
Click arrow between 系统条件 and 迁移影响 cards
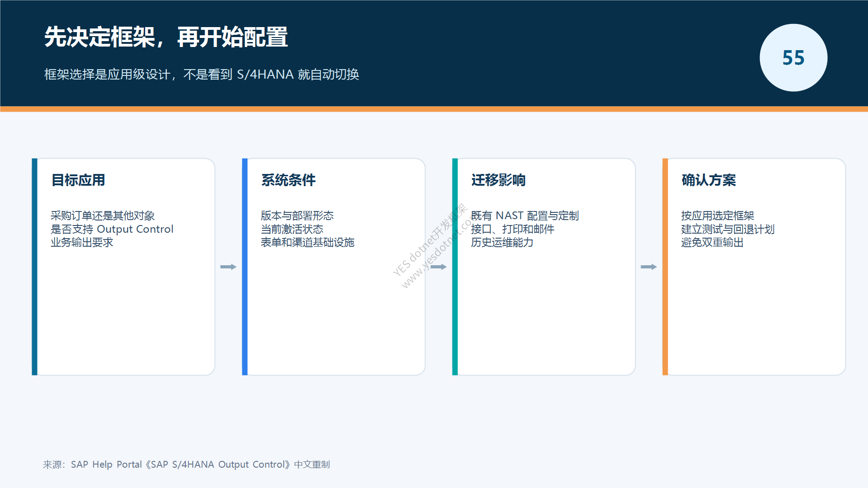(x=439, y=267)
